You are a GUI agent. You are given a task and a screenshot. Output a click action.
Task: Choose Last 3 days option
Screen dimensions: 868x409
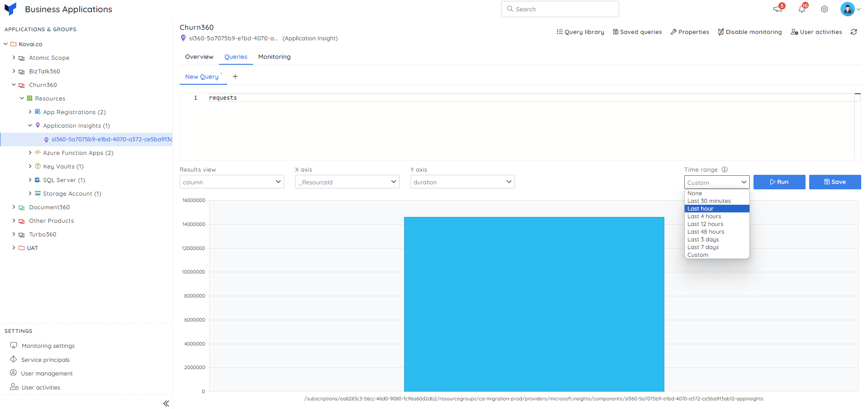coord(717,240)
